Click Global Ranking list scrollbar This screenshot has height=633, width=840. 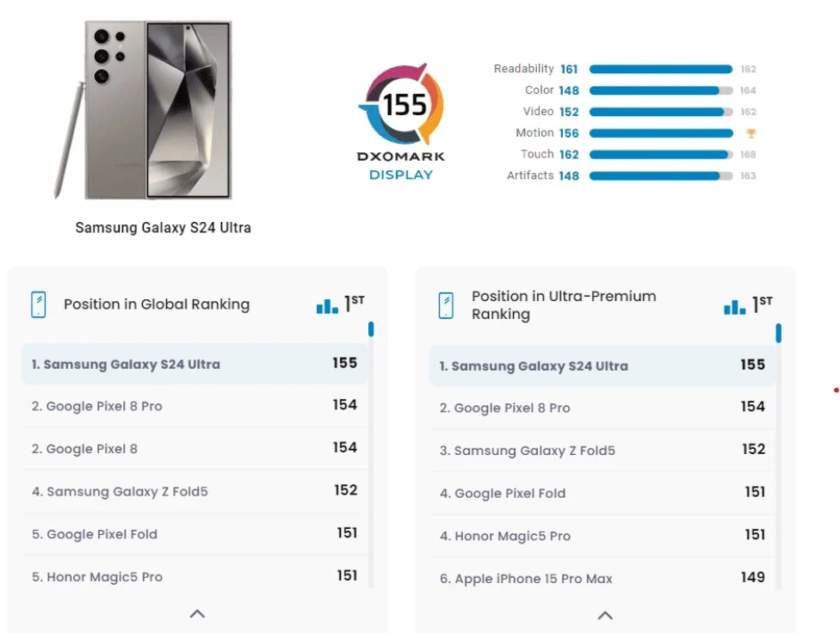pos(371,329)
